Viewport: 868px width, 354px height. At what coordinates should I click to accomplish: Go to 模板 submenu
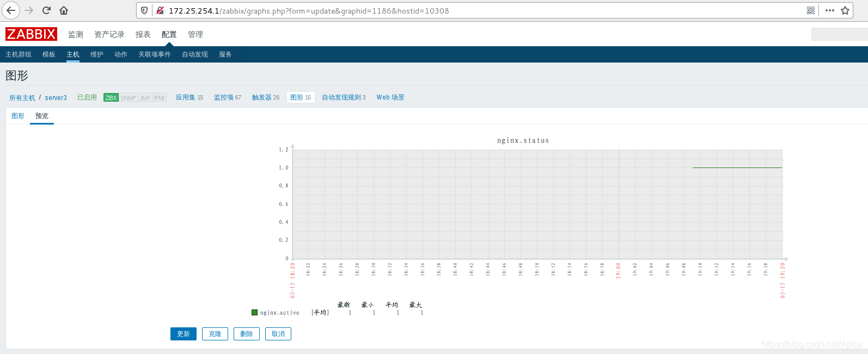[x=49, y=54]
